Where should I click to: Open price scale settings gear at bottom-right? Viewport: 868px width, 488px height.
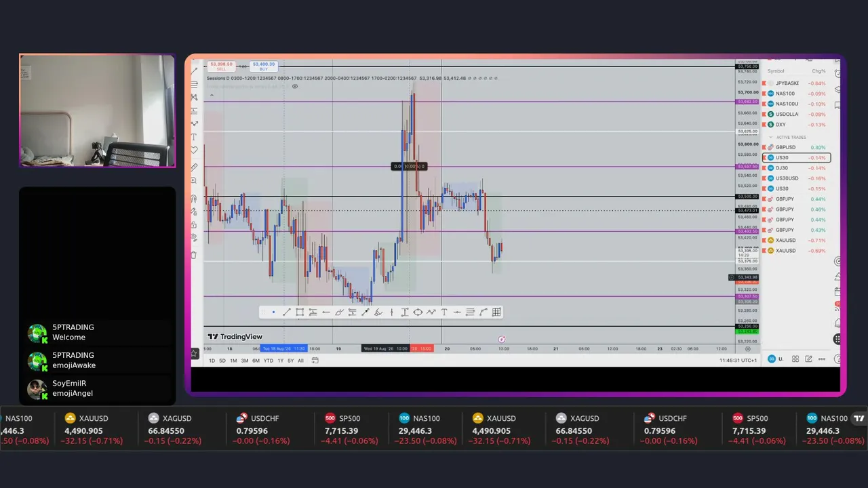click(748, 349)
